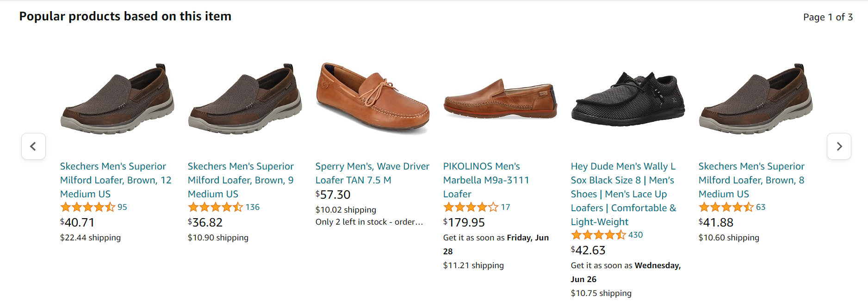Click the $57.30 Sperry loafer price
The image size is (868, 302).
pyautogui.click(x=333, y=195)
